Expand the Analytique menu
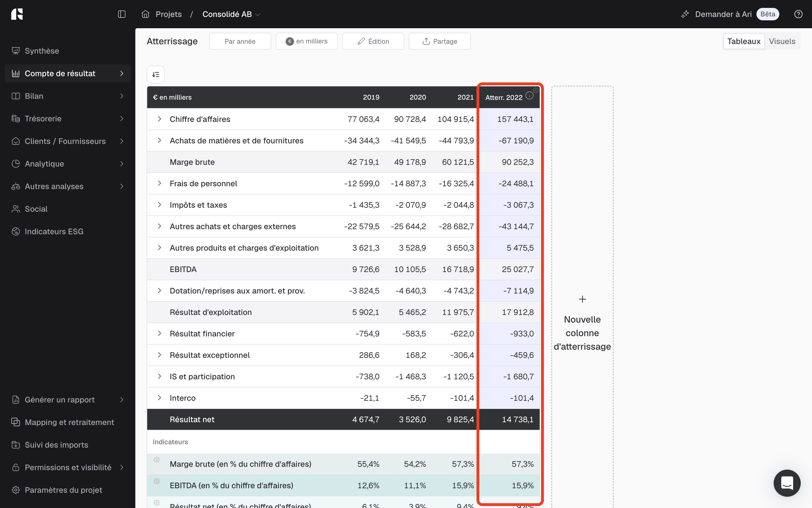Viewport: 812px width, 508px height. [x=122, y=164]
